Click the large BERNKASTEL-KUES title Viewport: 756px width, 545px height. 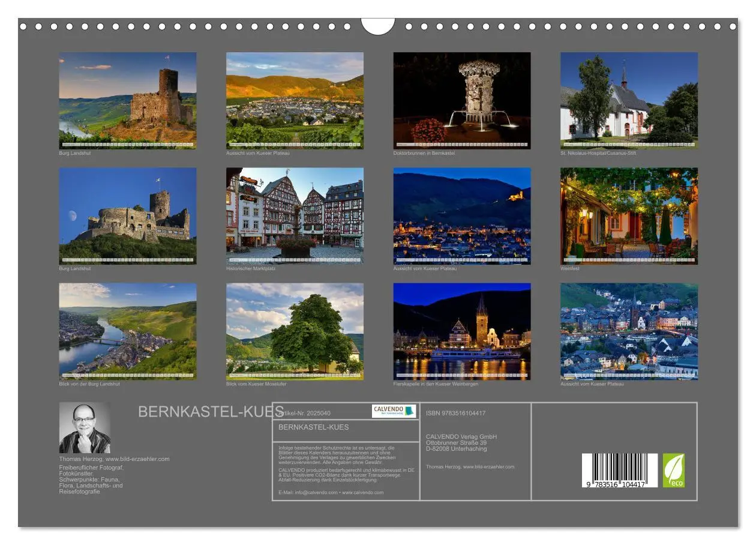[210, 412]
